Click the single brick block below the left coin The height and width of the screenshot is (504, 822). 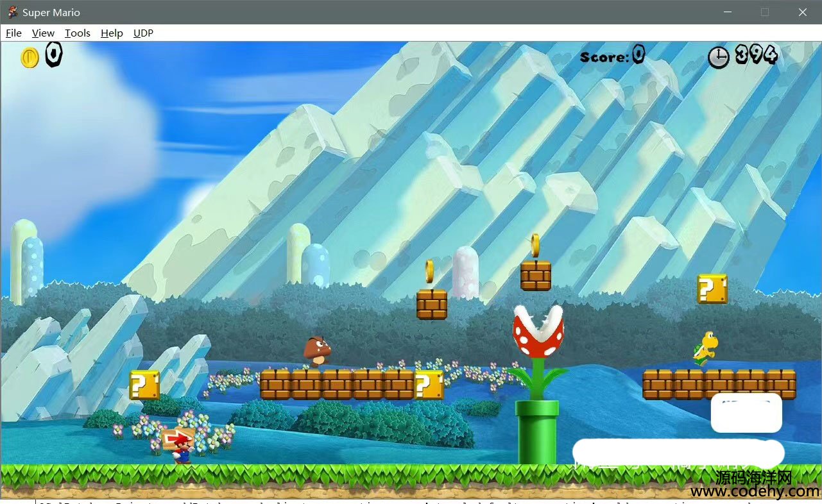pyautogui.click(x=432, y=304)
